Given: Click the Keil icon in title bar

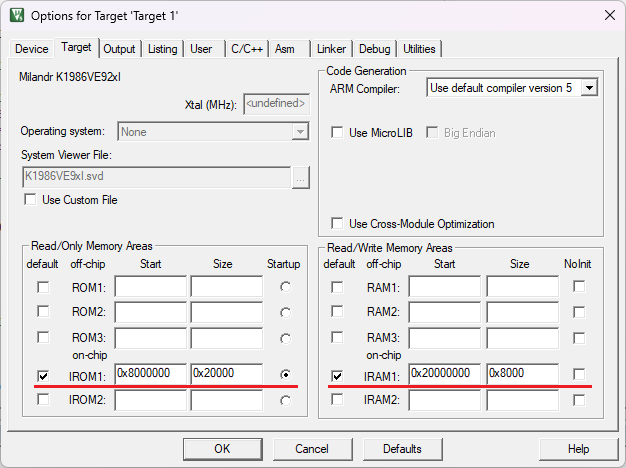Looking at the screenshot, I should tap(16, 15).
